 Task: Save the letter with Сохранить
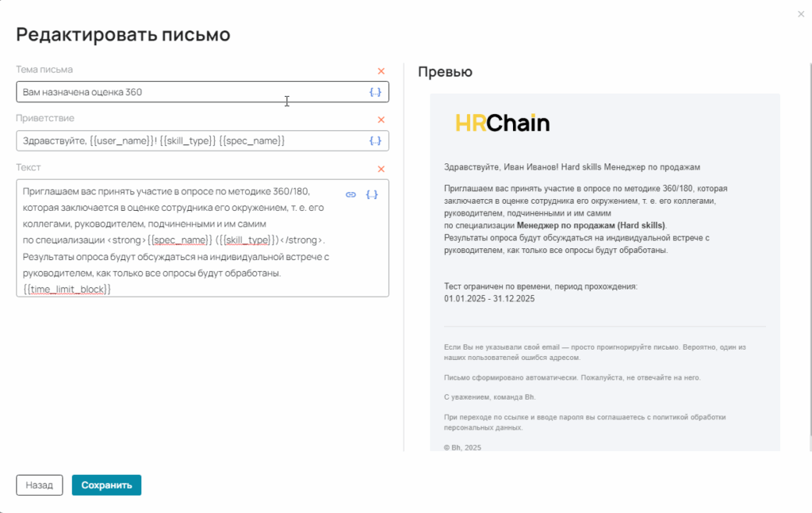(106, 484)
